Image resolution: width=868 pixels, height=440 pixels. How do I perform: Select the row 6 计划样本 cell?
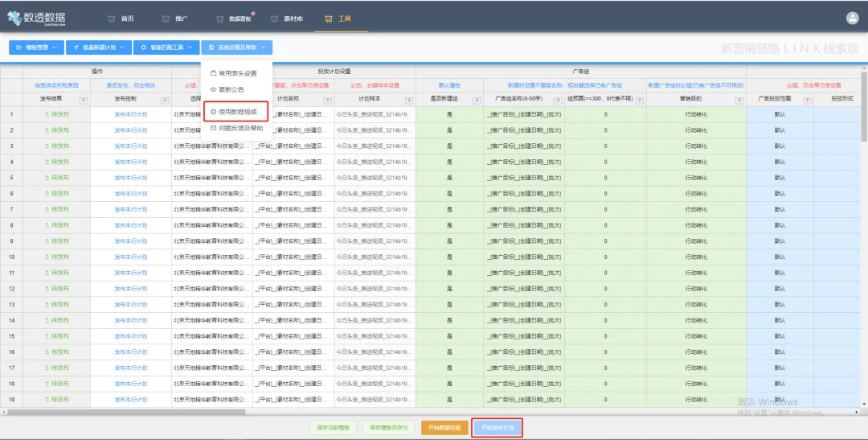pyautogui.click(x=375, y=193)
